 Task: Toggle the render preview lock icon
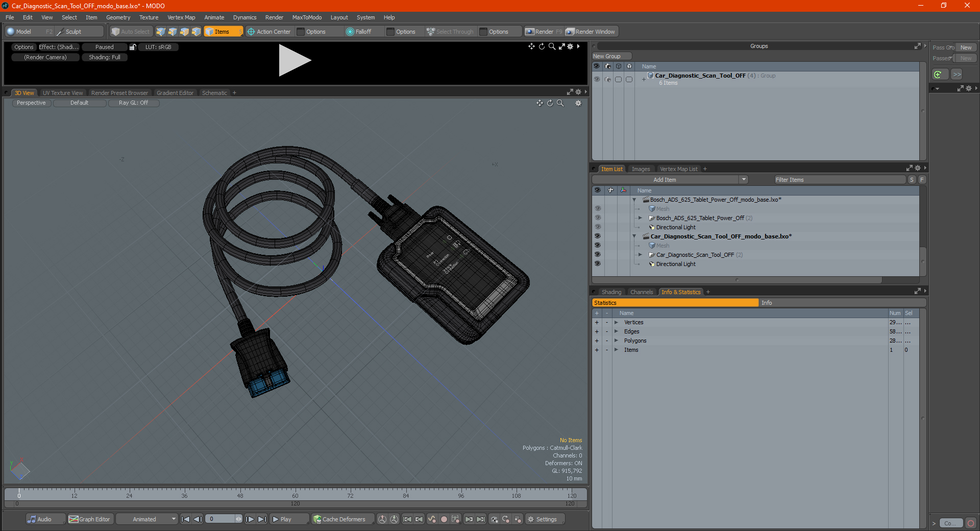(133, 47)
